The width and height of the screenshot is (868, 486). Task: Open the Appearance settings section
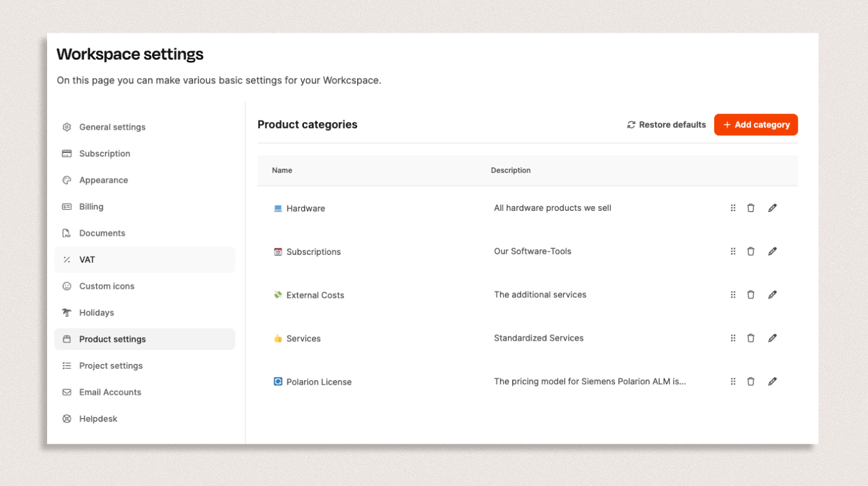[x=103, y=180]
